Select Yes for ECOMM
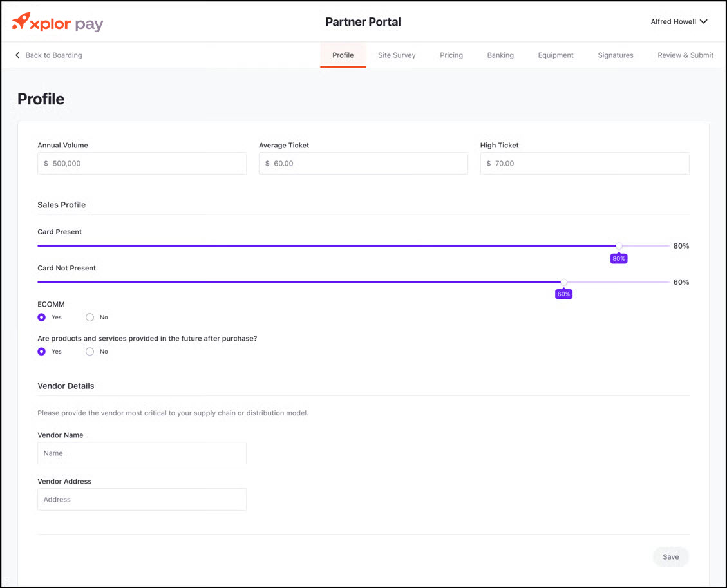 pos(42,317)
